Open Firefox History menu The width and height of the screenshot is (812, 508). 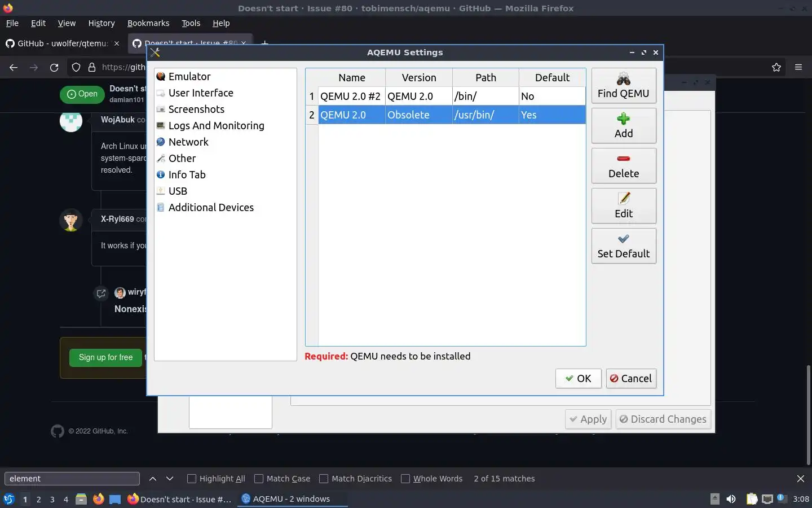(101, 23)
